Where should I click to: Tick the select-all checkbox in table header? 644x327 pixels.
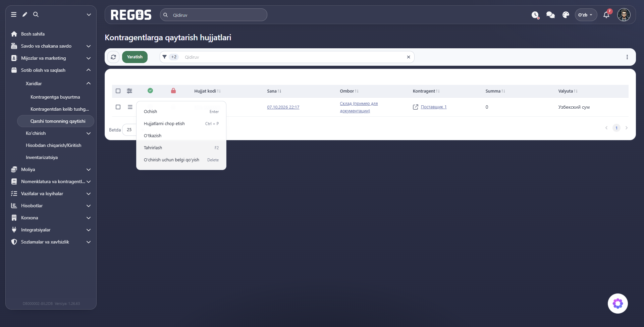[118, 91]
